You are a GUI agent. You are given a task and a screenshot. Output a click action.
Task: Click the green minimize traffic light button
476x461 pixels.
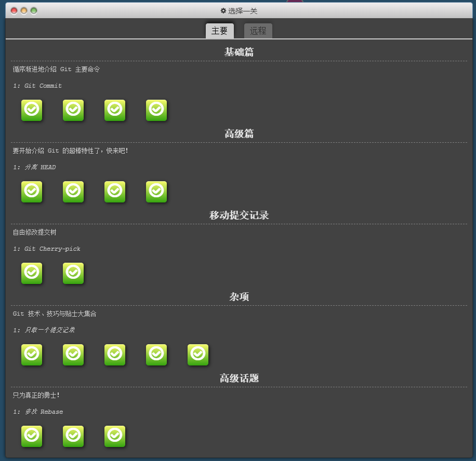click(x=33, y=10)
